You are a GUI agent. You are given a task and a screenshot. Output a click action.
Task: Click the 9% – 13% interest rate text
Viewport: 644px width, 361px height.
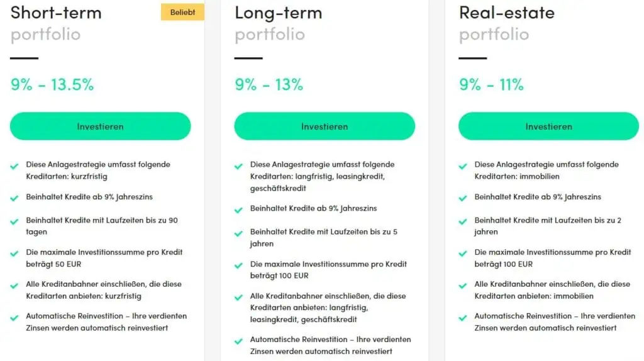tap(269, 85)
